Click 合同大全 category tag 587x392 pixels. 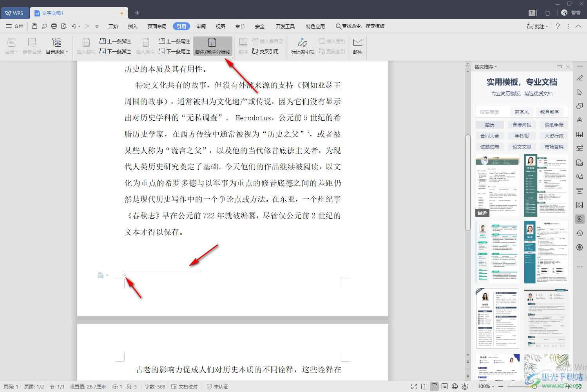pos(490,136)
